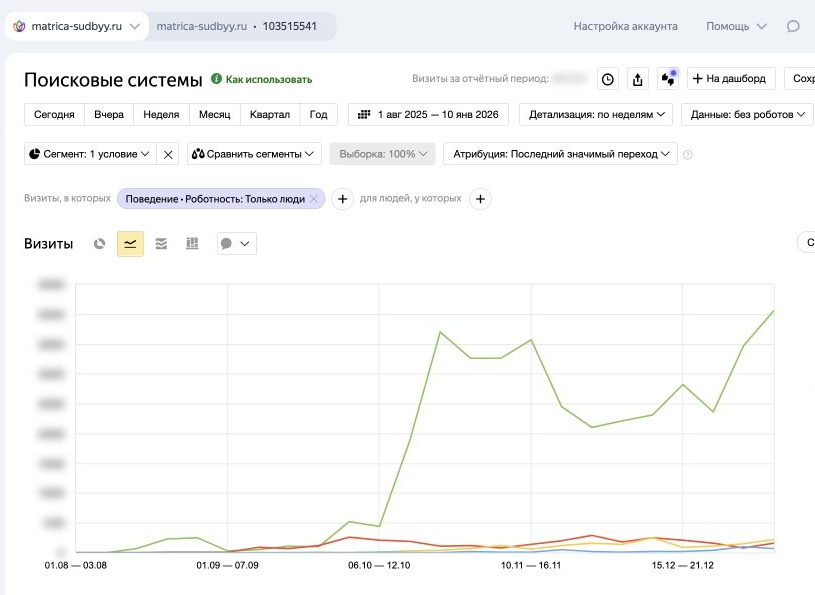
Task: Select the 'Неделя' period
Action: 161,114
